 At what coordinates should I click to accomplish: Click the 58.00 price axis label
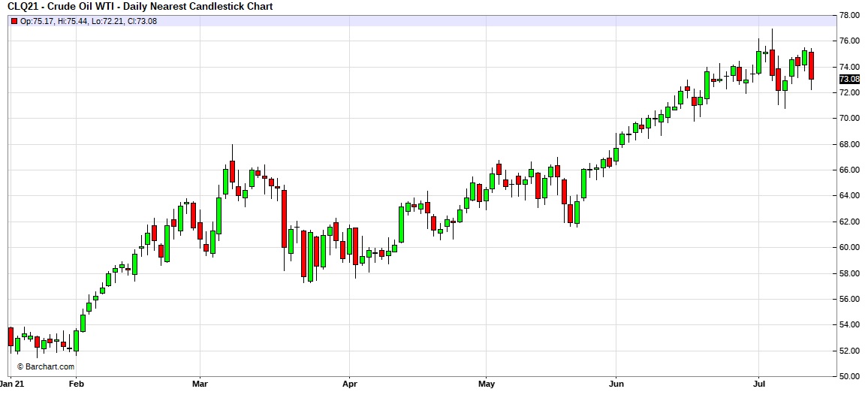point(849,273)
